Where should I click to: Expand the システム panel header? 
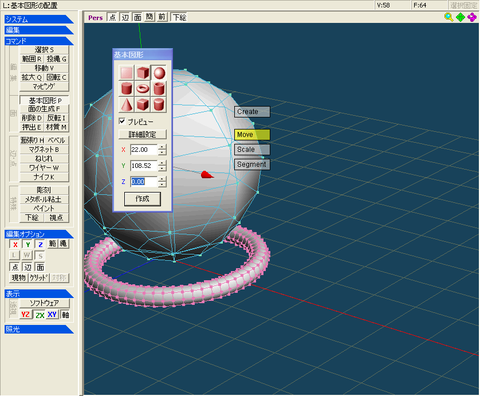click(x=39, y=19)
